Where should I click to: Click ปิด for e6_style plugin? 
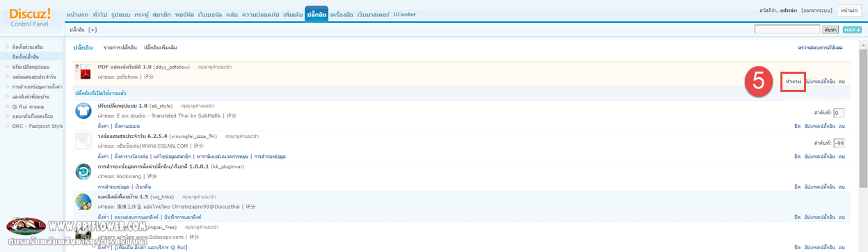tap(797, 126)
